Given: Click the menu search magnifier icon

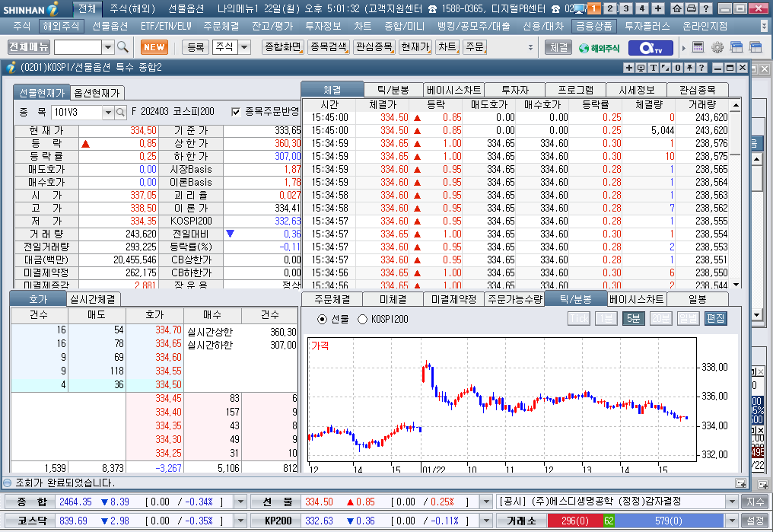Looking at the screenshot, I should (122, 47).
